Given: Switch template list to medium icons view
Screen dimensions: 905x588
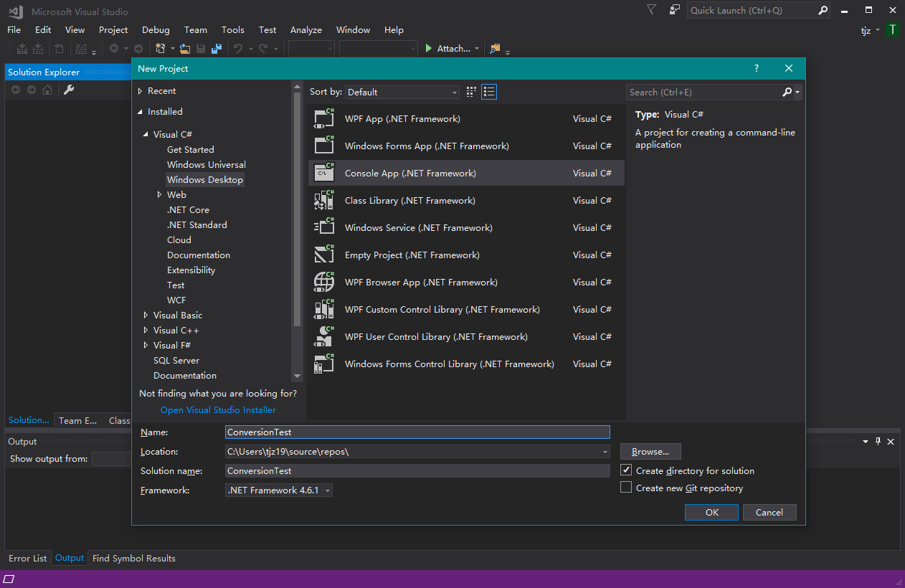Looking at the screenshot, I should pyautogui.click(x=489, y=92).
